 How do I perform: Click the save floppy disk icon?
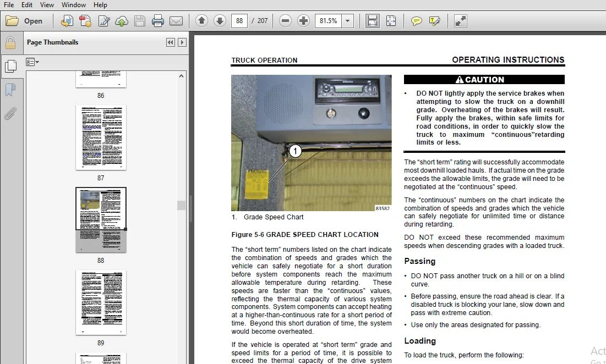[x=139, y=21]
